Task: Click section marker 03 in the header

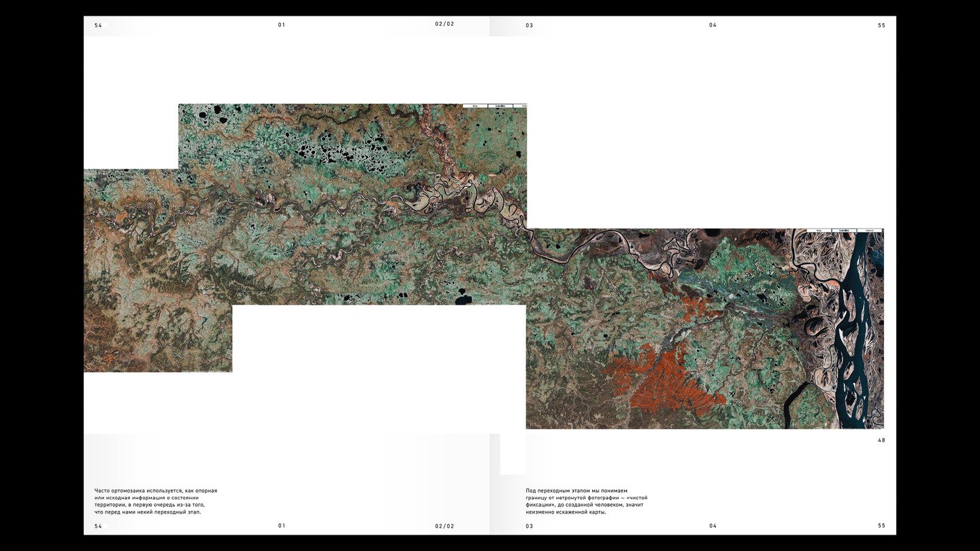Action: click(x=529, y=25)
